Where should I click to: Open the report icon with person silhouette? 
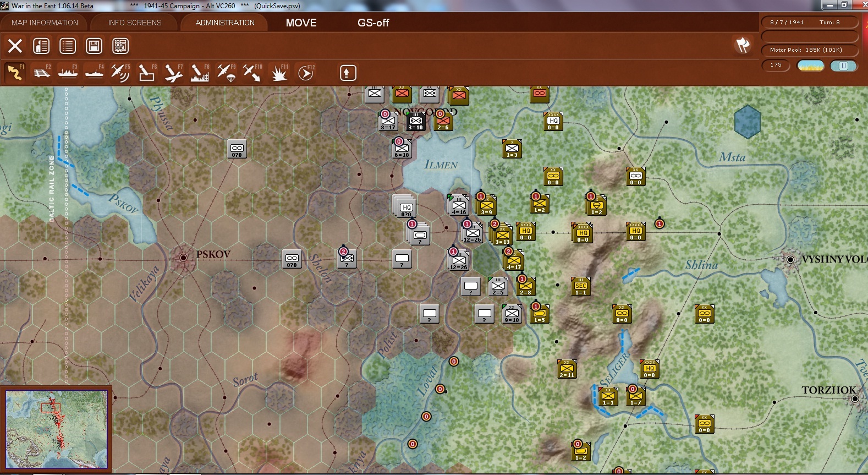coord(41,46)
